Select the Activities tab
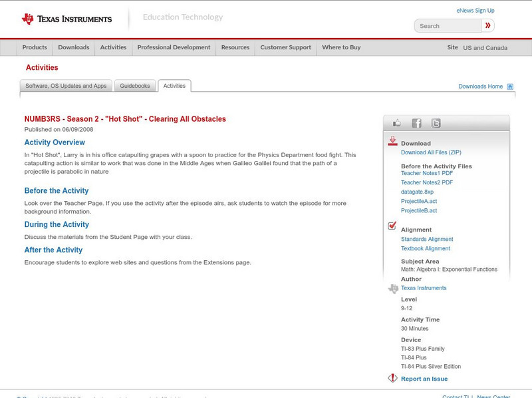Screen dimensions: 532x398 (x=174, y=86)
